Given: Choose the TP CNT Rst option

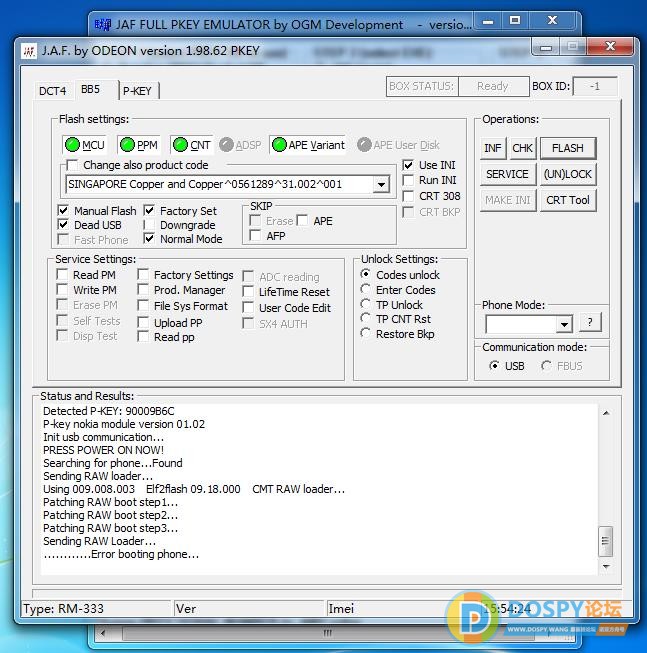Looking at the screenshot, I should pyautogui.click(x=366, y=318).
